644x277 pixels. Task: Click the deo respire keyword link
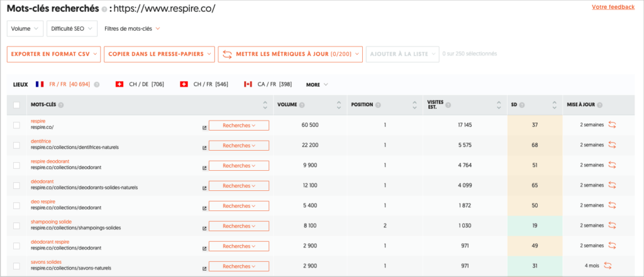click(x=43, y=202)
